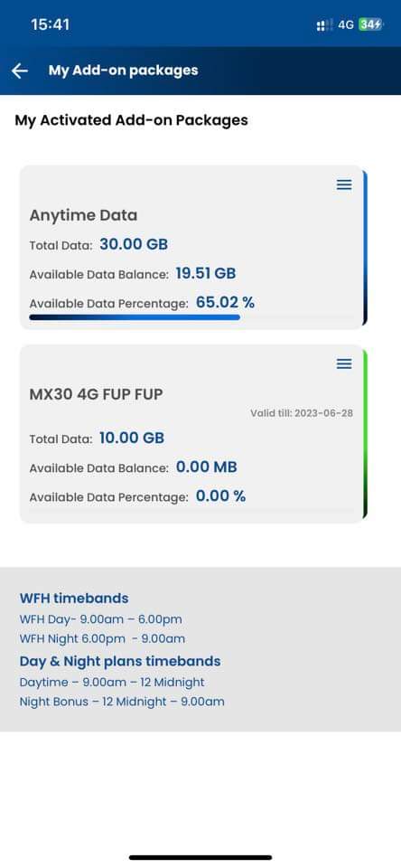The width and height of the screenshot is (401, 868).
Task: Open the Anytime Data hamburger menu
Action: click(344, 184)
